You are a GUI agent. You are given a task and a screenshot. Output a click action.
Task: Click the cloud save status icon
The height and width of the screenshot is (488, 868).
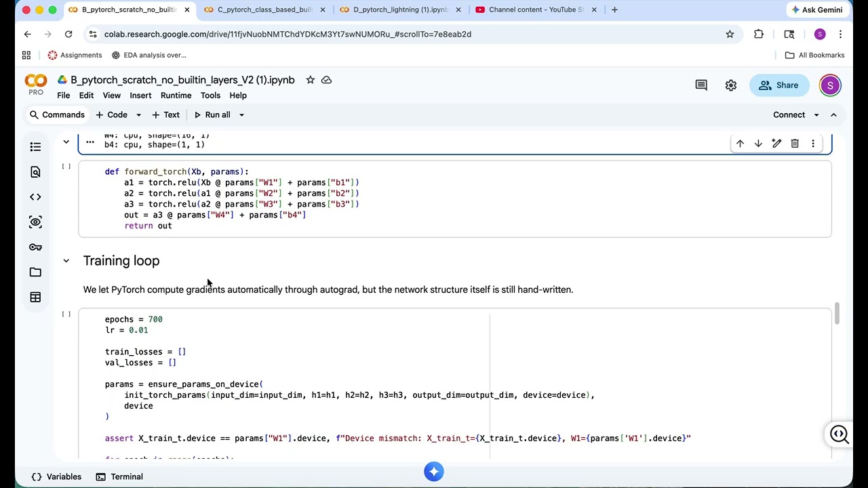326,80
